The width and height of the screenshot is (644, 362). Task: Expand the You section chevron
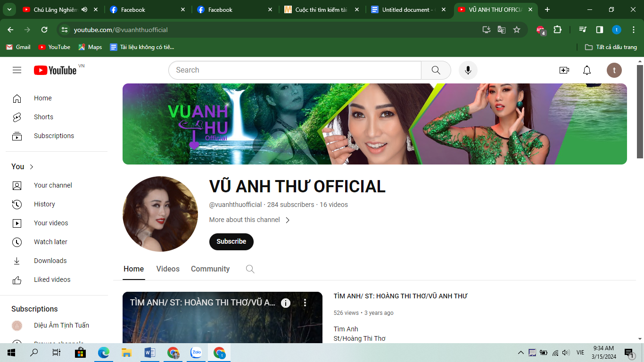[32, 167]
